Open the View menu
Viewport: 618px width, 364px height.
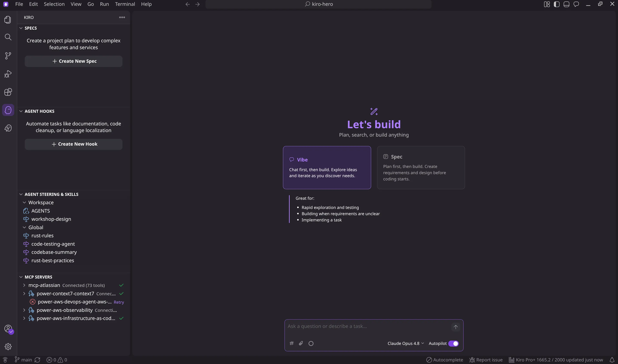76,4
